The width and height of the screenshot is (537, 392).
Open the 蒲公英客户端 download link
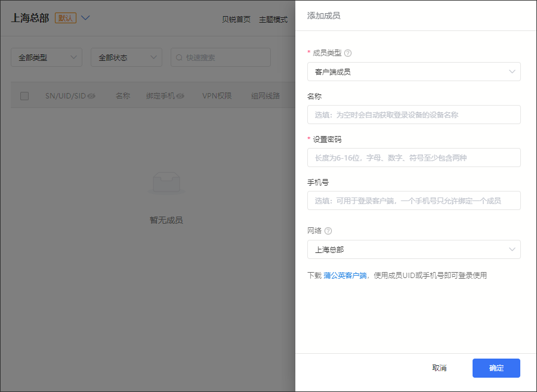click(x=345, y=276)
